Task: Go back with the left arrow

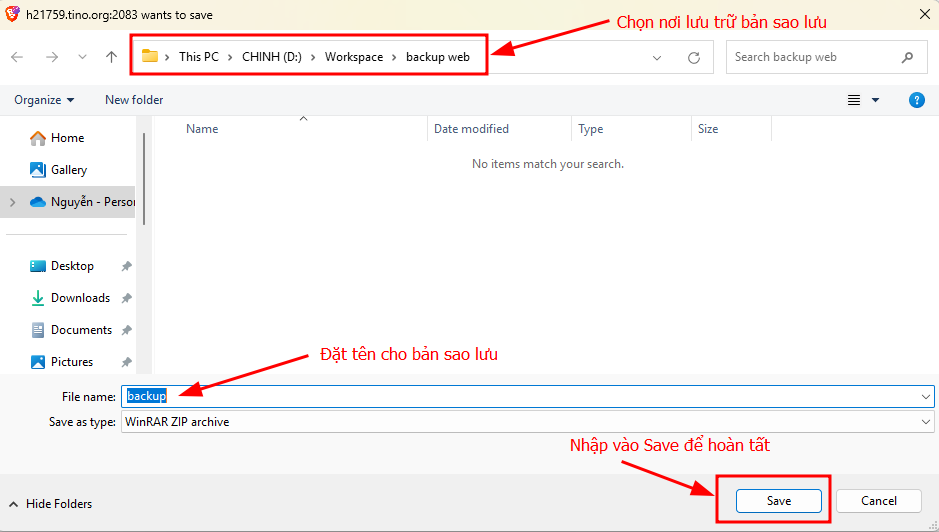Action: (x=17, y=57)
